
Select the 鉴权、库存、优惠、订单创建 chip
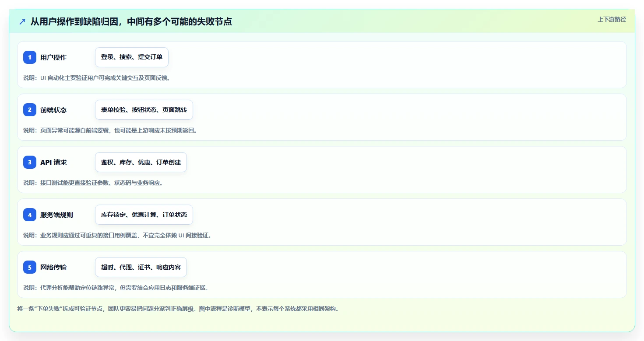point(141,162)
